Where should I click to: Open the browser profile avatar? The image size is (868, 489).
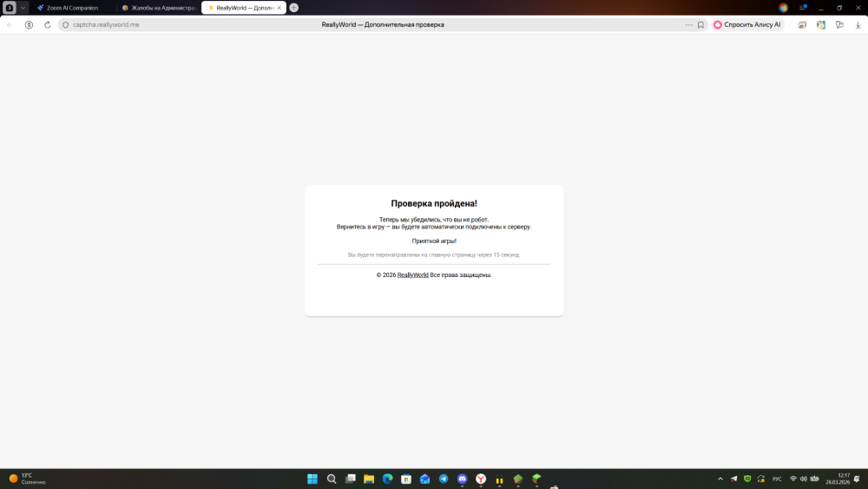783,8
